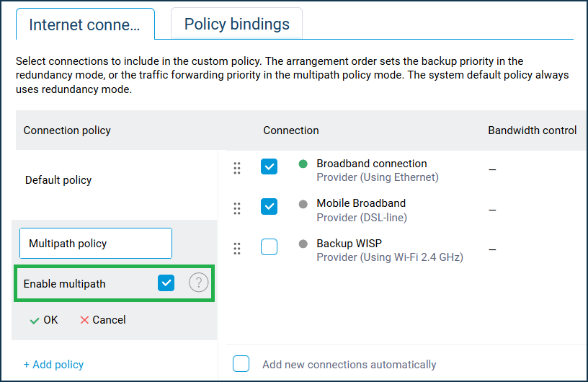Check the Backup WISP checkbox
The height and width of the screenshot is (382, 588).
pyautogui.click(x=269, y=247)
